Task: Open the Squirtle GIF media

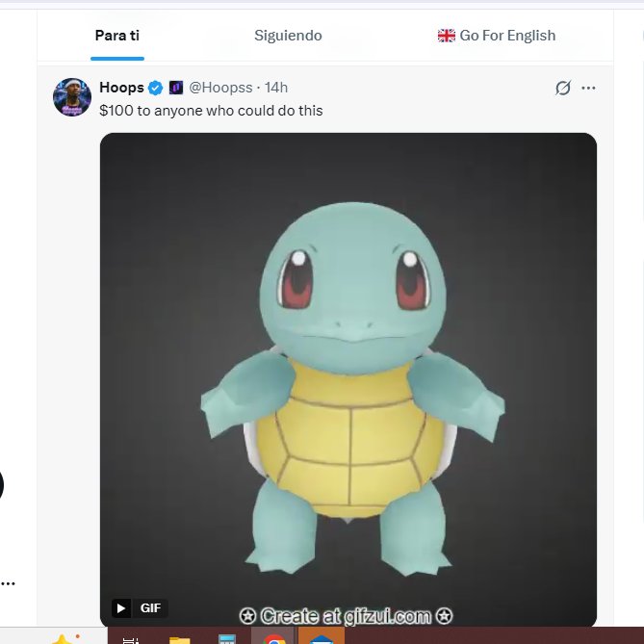Action: (348, 380)
